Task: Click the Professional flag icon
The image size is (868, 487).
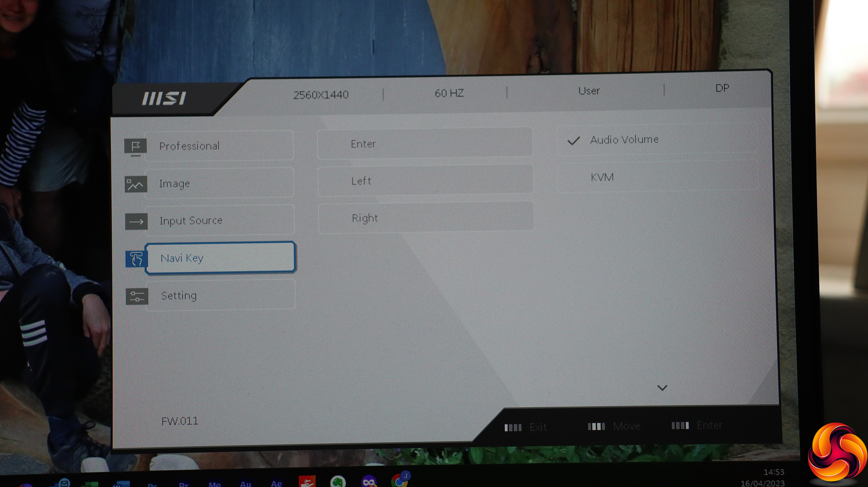Action: 136,147
